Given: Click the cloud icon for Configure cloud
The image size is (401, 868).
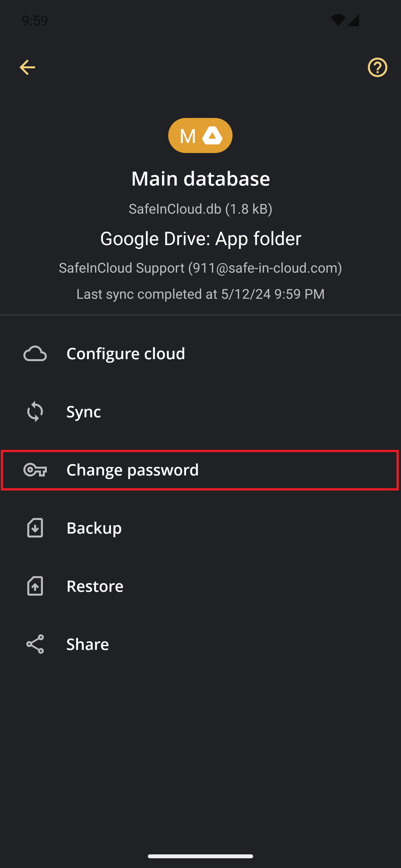Looking at the screenshot, I should coord(35,354).
